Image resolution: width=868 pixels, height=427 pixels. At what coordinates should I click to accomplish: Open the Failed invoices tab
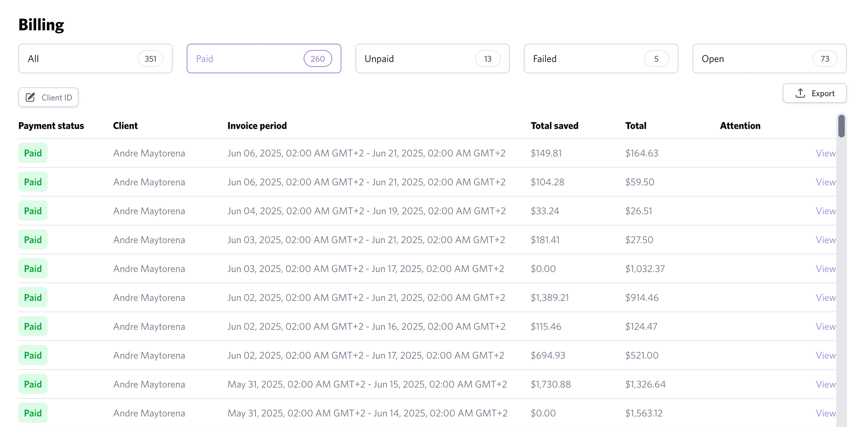click(x=601, y=59)
